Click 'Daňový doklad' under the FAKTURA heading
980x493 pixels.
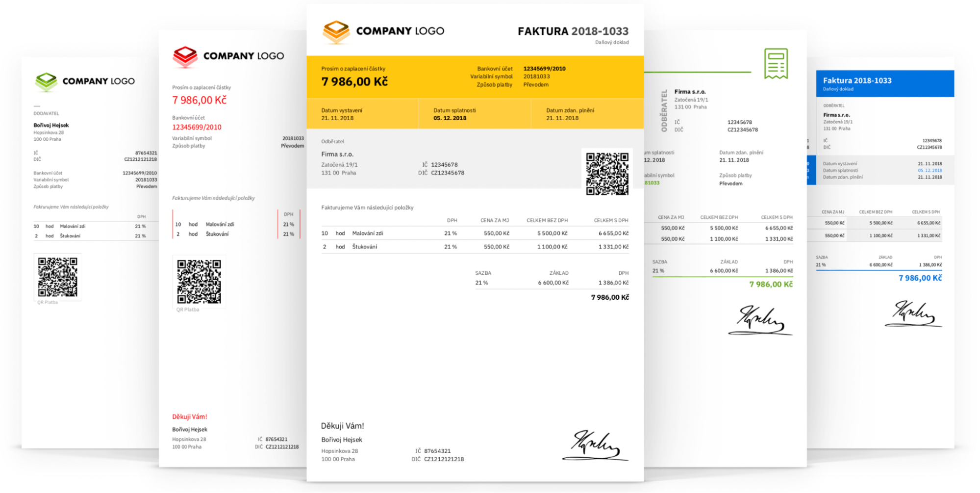612,43
